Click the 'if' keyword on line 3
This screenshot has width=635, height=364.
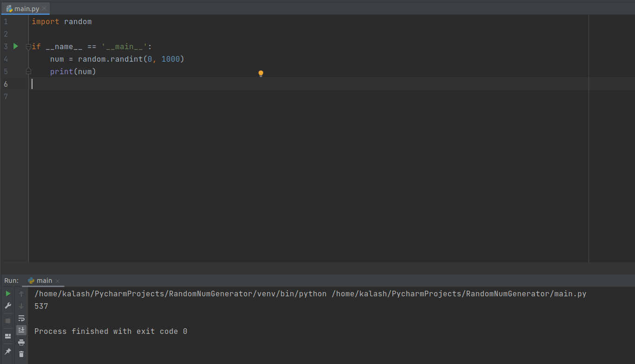point(36,46)
